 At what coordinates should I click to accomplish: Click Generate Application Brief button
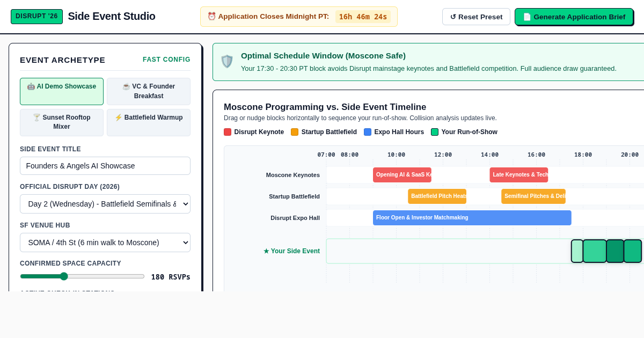[574, 17]
